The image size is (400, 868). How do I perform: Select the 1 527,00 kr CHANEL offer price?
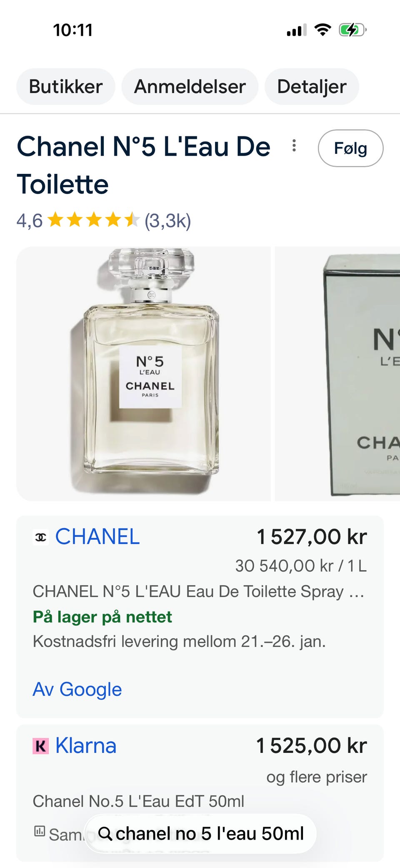point(312,537)
